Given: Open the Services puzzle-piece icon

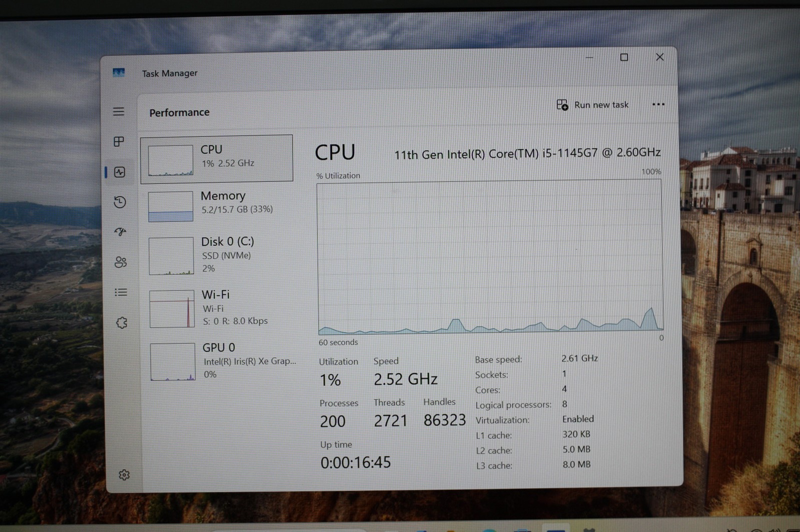Looking at the screenshot, I should 122,323.
